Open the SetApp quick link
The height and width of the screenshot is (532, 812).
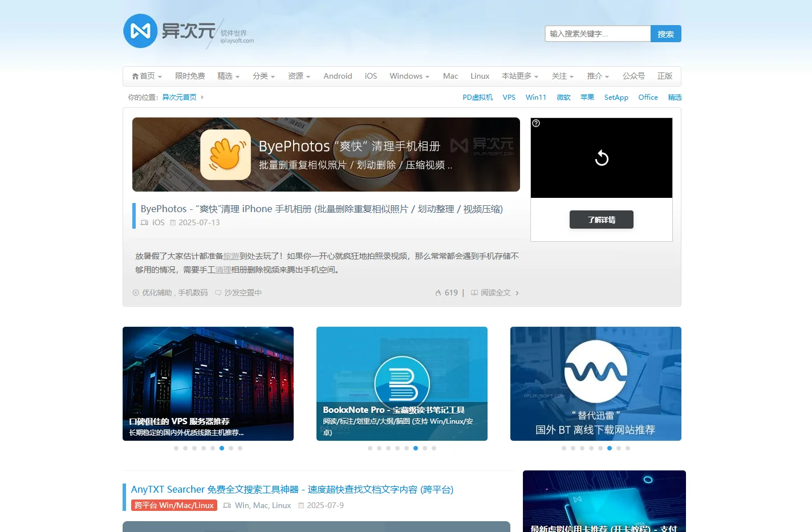(616, 98)
